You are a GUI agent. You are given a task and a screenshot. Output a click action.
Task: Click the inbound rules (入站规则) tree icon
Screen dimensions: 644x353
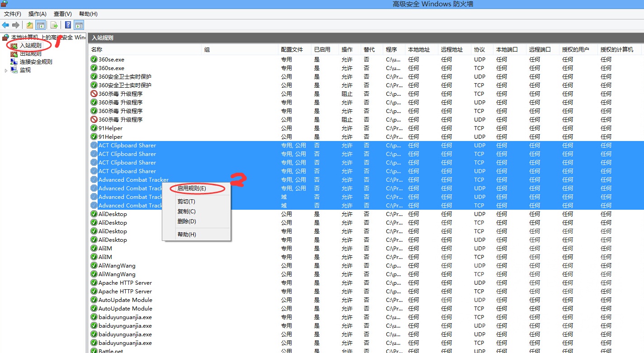click(14, 45)
